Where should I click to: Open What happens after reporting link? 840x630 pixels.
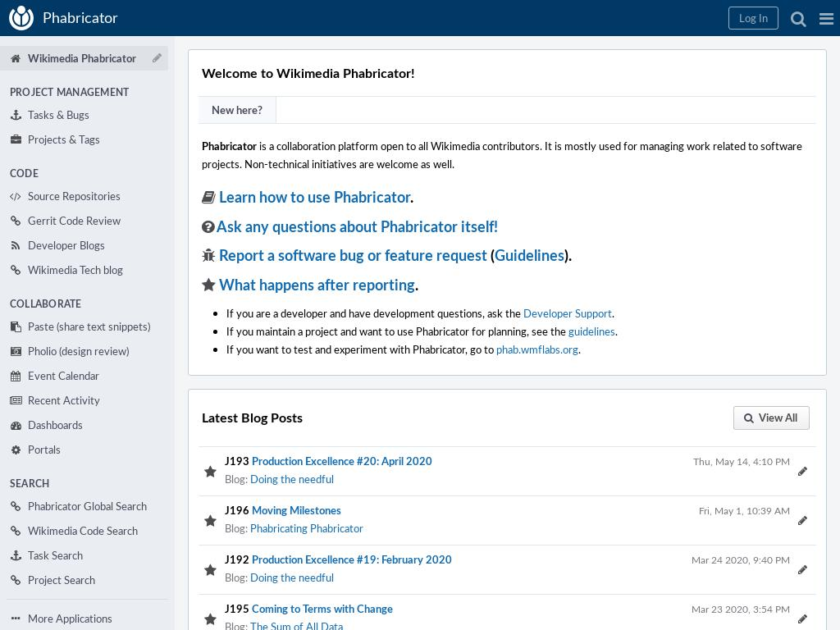317,285
